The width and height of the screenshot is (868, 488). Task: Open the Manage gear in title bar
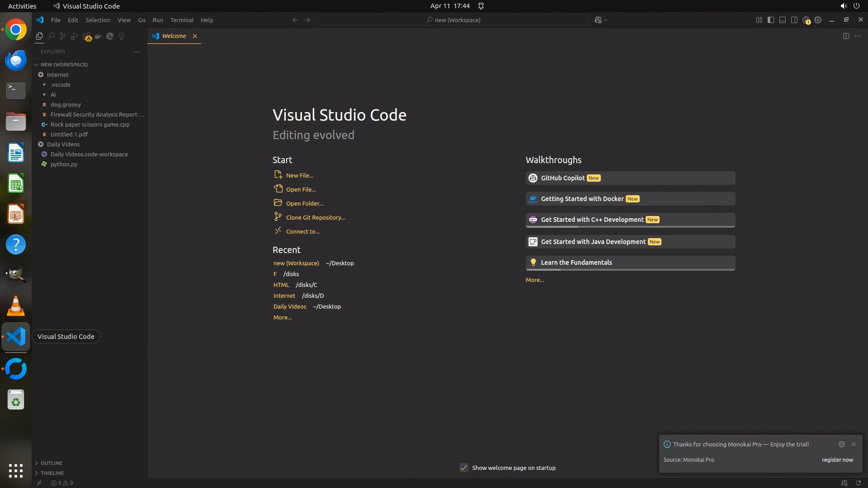click(818, 20)
